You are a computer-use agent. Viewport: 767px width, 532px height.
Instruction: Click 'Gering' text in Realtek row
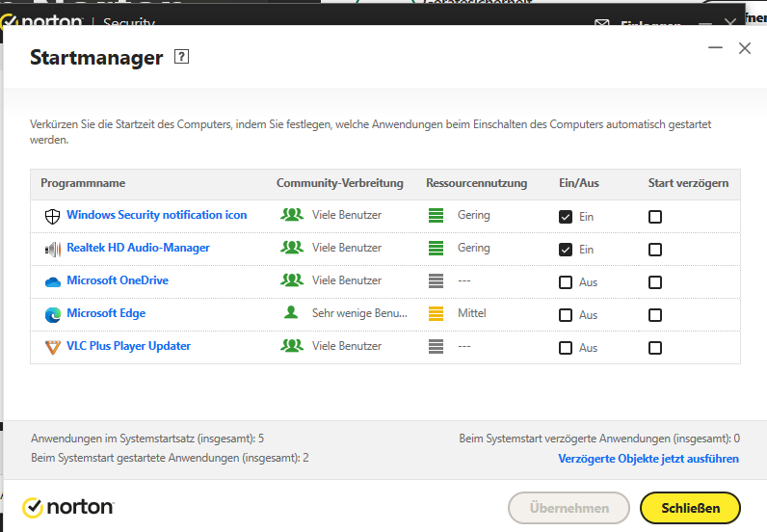tap(473, 248)
